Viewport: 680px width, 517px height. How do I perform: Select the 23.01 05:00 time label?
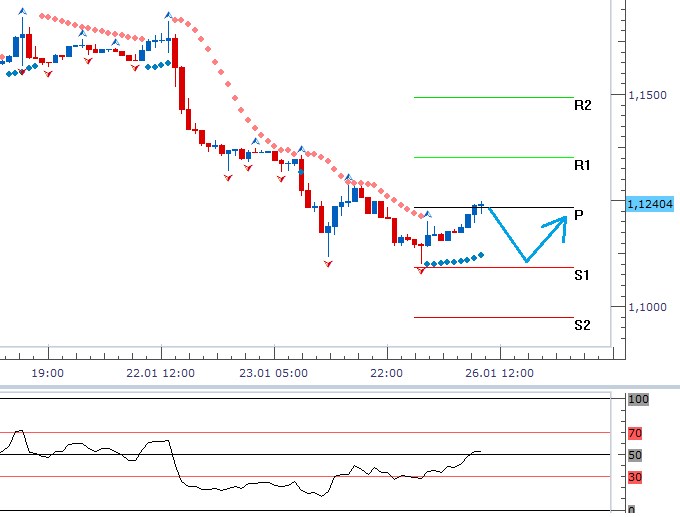tap(274, 373)
